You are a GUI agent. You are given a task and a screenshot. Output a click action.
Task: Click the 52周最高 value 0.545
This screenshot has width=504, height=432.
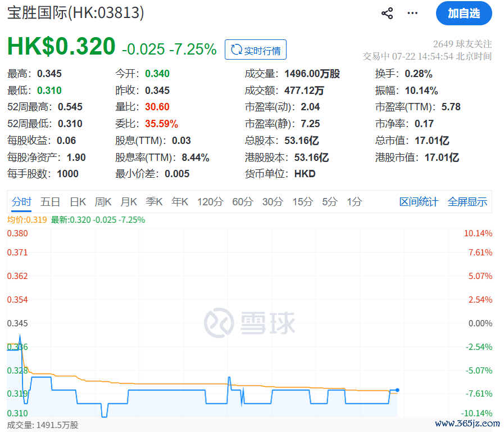click(x=70, y=107)
